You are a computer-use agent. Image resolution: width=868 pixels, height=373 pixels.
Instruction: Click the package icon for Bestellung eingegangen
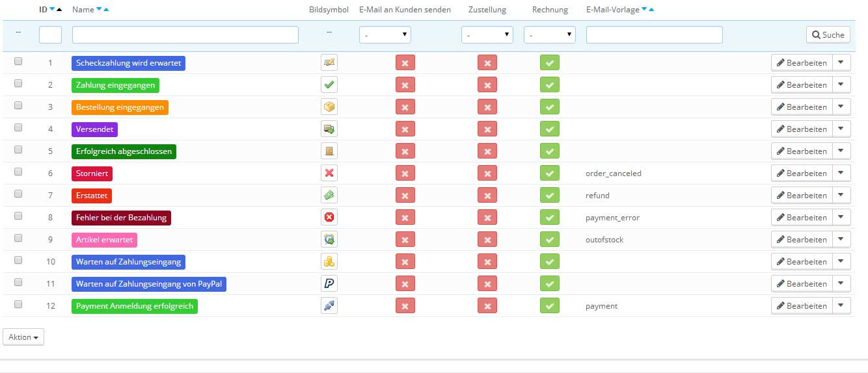(x=330, y=107)
